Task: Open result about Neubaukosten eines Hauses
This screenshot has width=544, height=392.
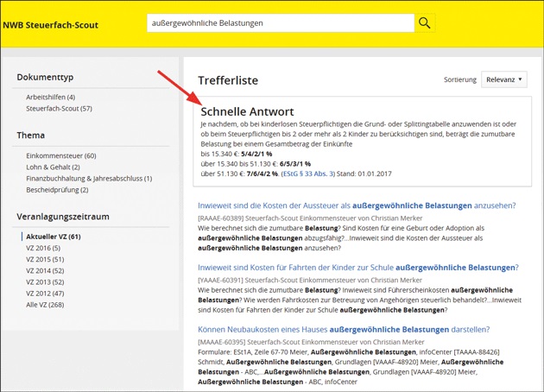Action: point(343,329)
